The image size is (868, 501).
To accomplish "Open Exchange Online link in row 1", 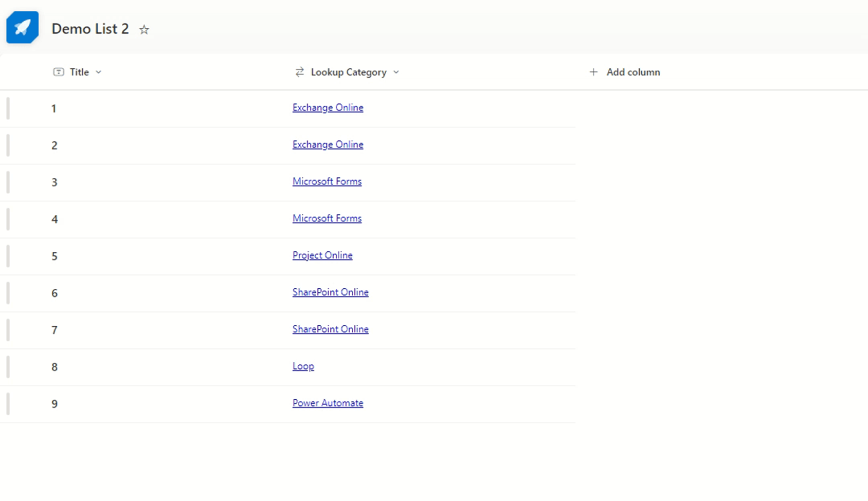I will [328, 107].
